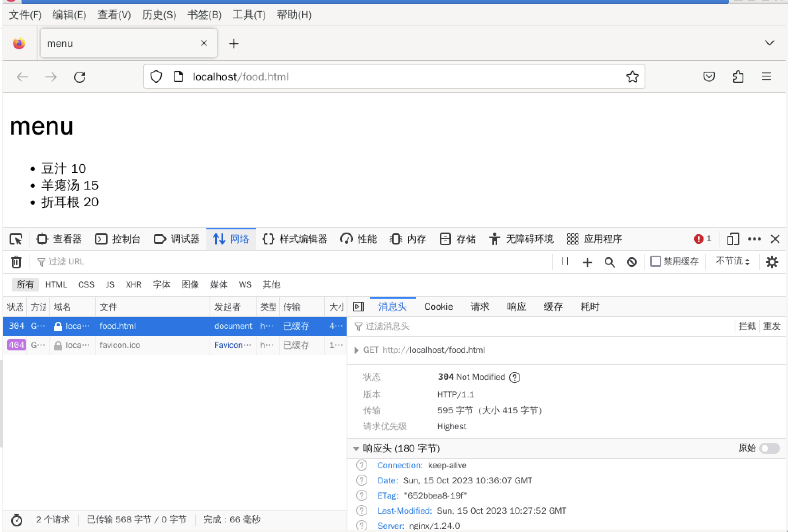Bookmark this page with star icon

pos(633,76)
